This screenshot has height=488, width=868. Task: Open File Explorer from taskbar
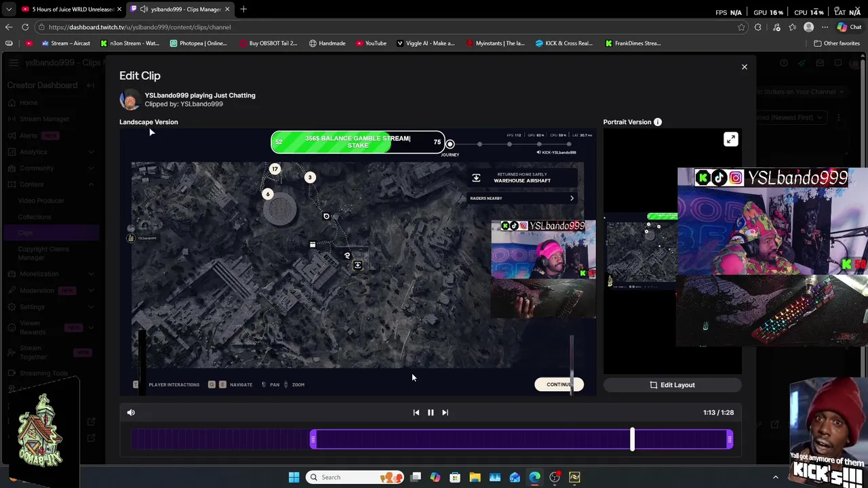coord(475,477)
